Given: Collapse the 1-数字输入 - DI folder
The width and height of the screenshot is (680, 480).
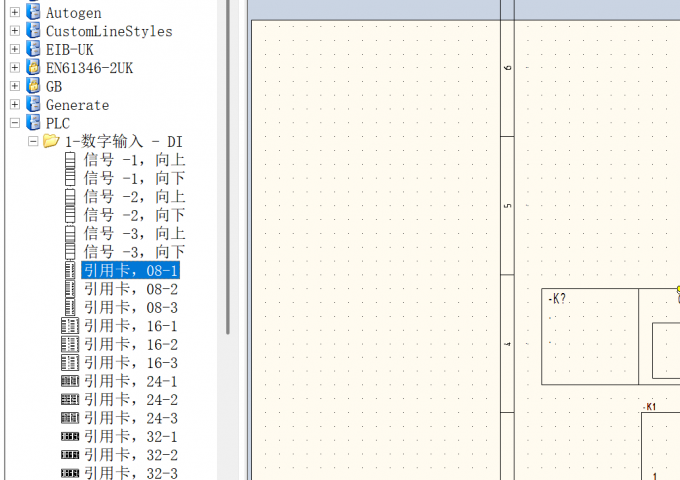Looking at the screenshot, I should tap(33, 141).
